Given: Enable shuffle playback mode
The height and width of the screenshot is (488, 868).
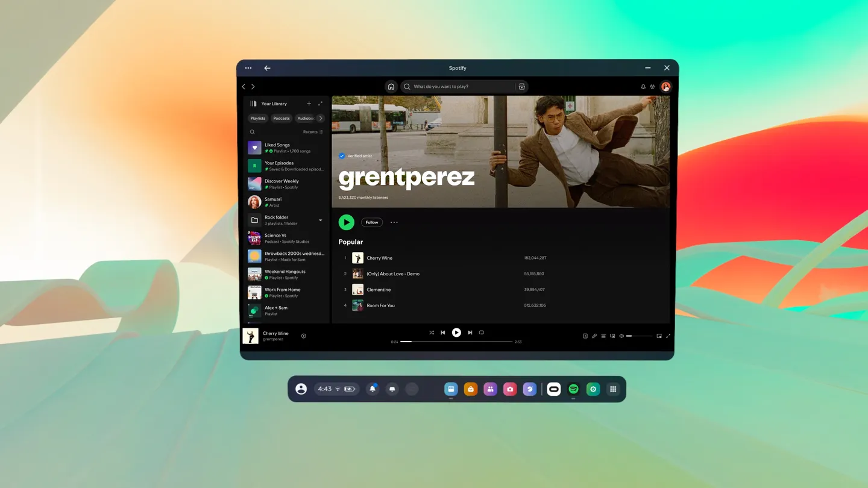Looking at the screenshot, I should (432, 333).
